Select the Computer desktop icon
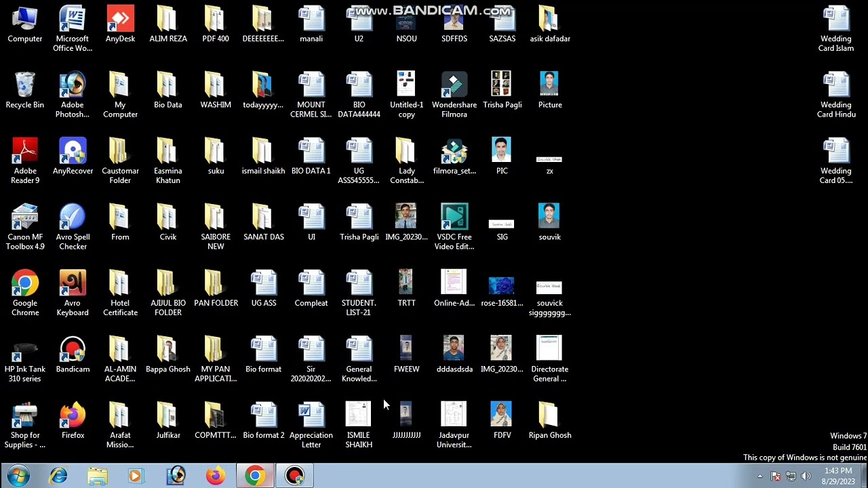 (x=25, y=24)
